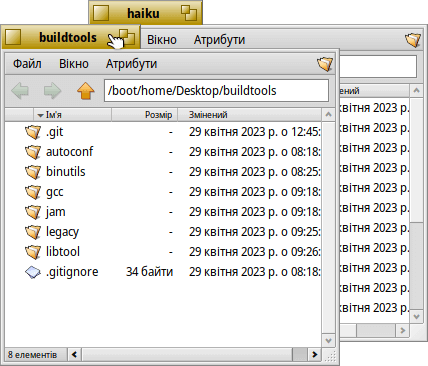Close the buildtools window via tab square

tap(13, 37)
